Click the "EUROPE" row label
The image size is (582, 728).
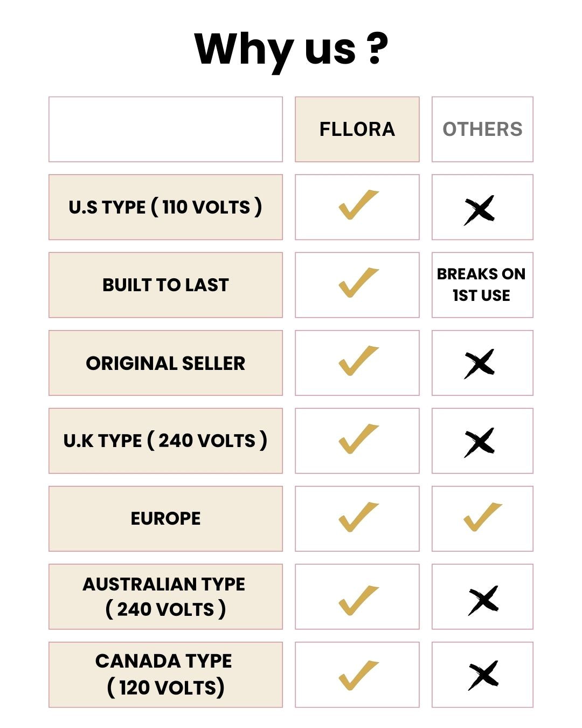coord(165,518)
